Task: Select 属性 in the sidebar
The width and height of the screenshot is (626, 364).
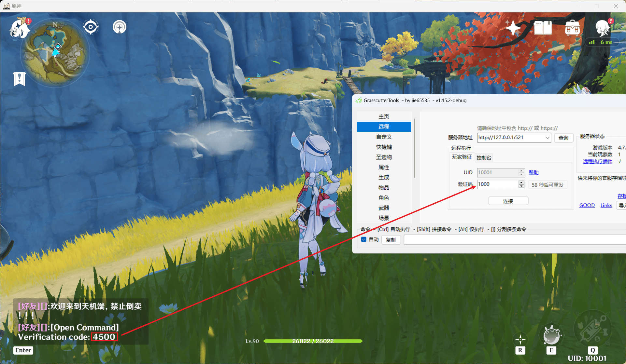Action: (384, 167)
